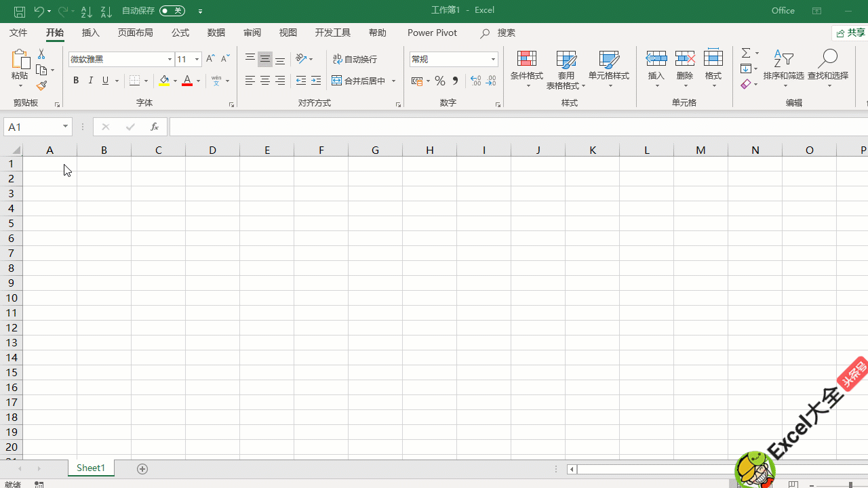Click the Save floppy disk icon
The width and height of the screenshot is (868, 488).
pos(20,12)
